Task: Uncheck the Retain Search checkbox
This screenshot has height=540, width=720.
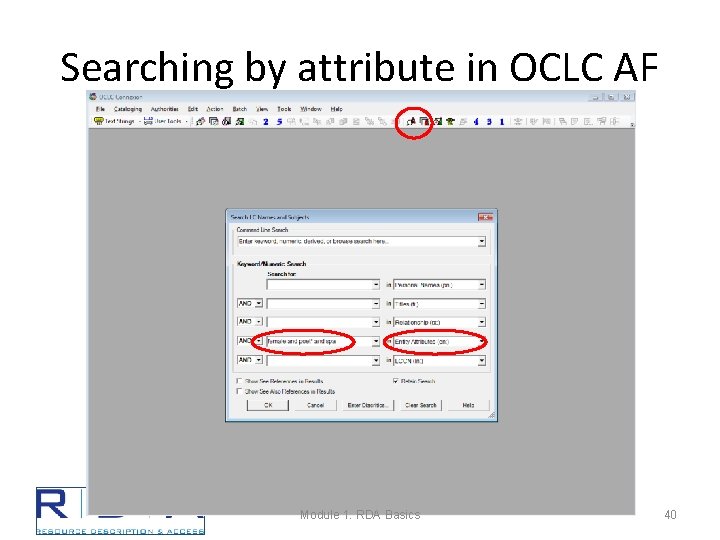Action: 395,381
